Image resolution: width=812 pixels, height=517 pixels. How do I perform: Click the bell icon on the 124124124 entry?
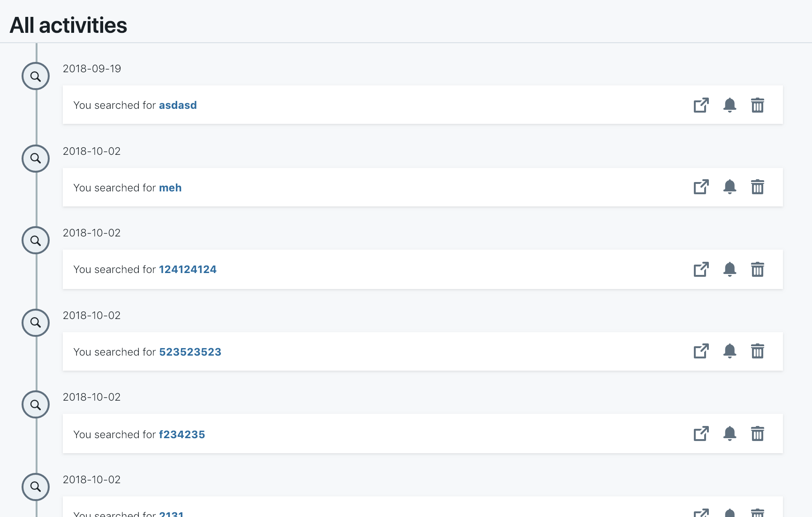click(730, 269)
